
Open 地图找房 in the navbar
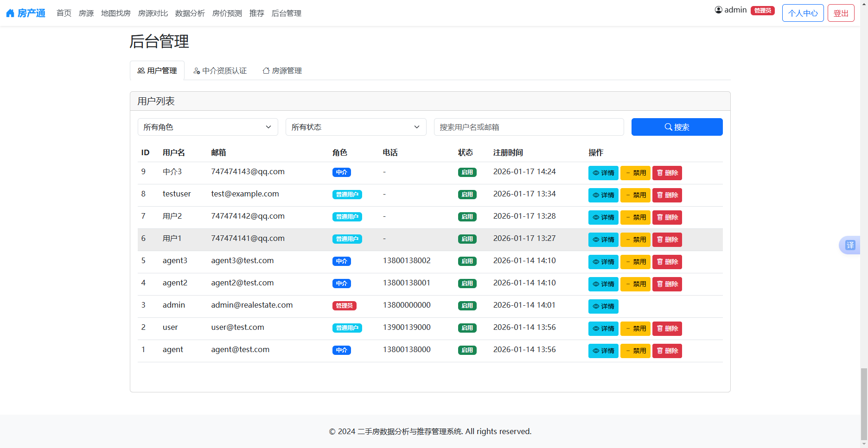pyautogui.click(x=116, y=13)
